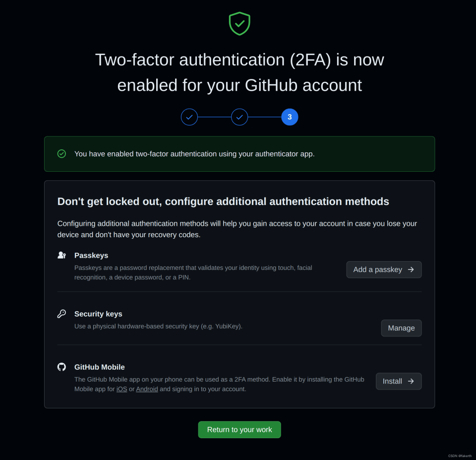Click the 2FA enabled confirmation banner
The width and height of the screenshot is (476, 460).
pyautogui.click(x=239, y=154)
